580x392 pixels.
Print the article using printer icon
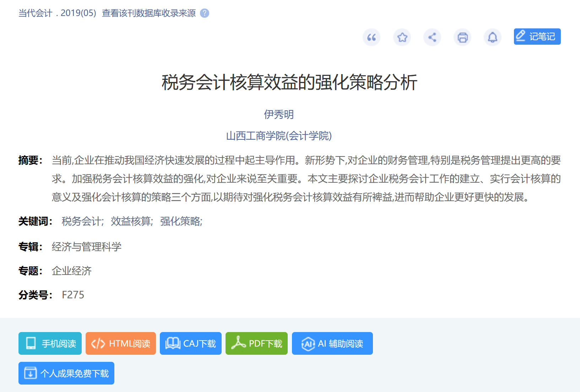point(462,37)
